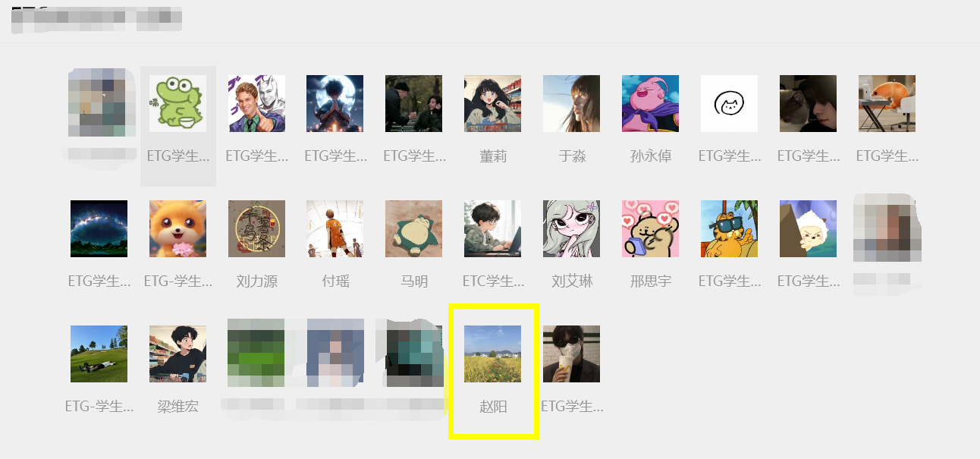Open 梁维宏's member avatar
980x459 pixels.
pos(178,354)
